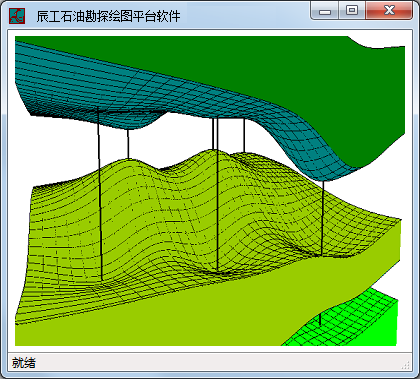Click the rightmost well line near teal dip
This screenshot has width=420, height=380.
point(322,218)
